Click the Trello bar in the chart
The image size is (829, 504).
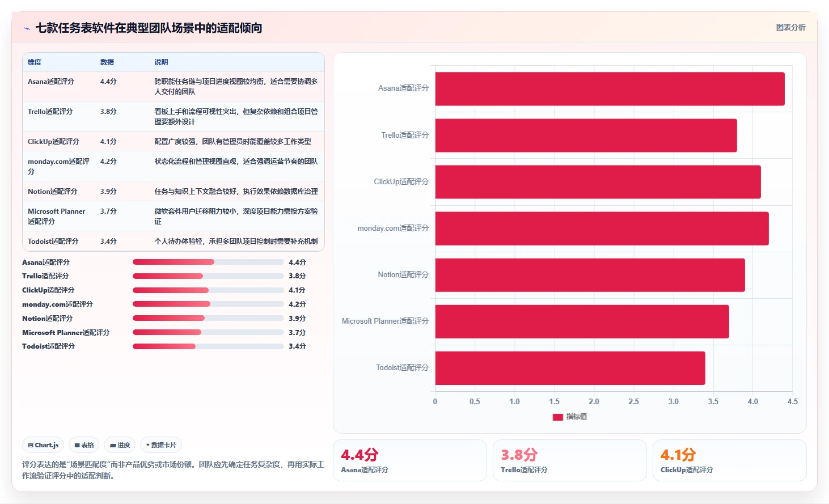(x=586, y=135)
